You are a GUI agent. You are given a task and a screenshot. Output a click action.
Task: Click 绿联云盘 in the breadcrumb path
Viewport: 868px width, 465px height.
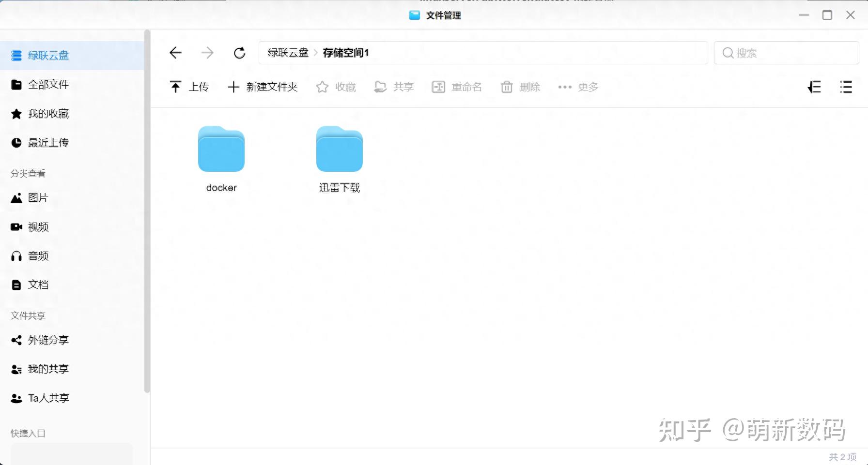pos(288,53)
